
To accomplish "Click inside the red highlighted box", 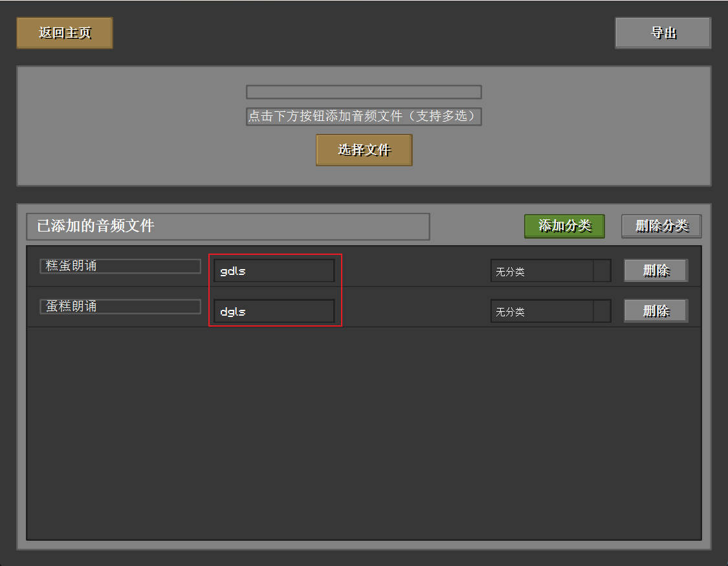I will [274, 290].
